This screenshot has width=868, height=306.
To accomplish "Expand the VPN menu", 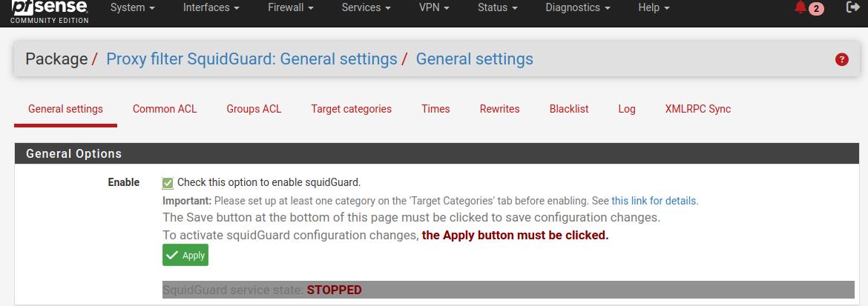I will (x=434, y=7).
